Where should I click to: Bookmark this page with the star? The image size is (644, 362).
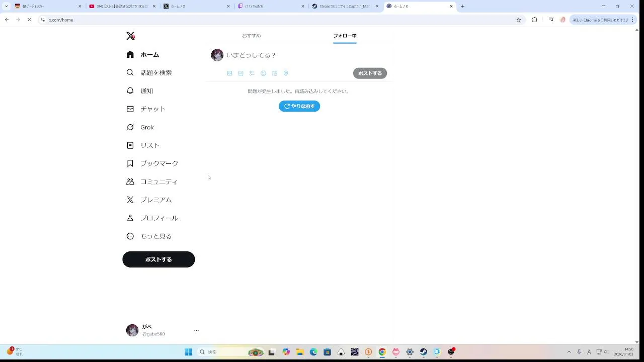pyautogui.click(x=519, y=20)
